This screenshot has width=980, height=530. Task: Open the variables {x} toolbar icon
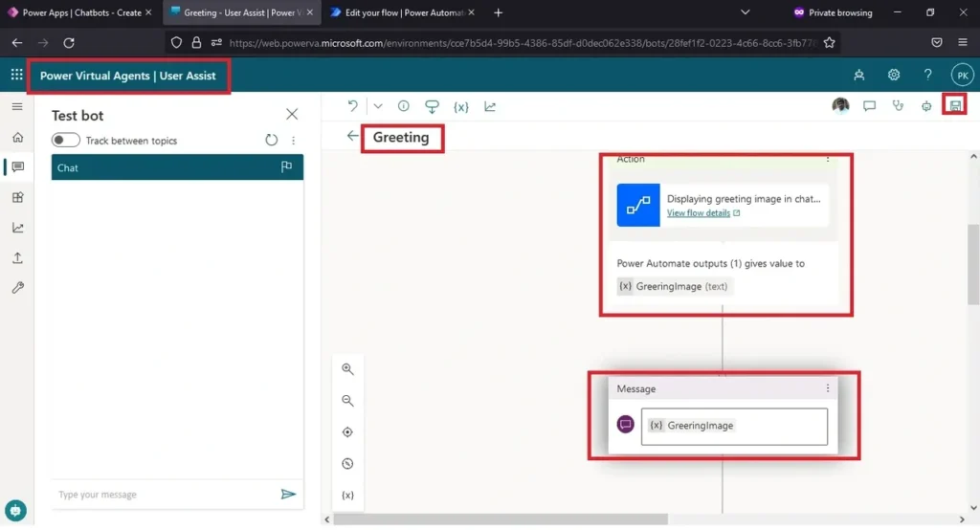461,107
